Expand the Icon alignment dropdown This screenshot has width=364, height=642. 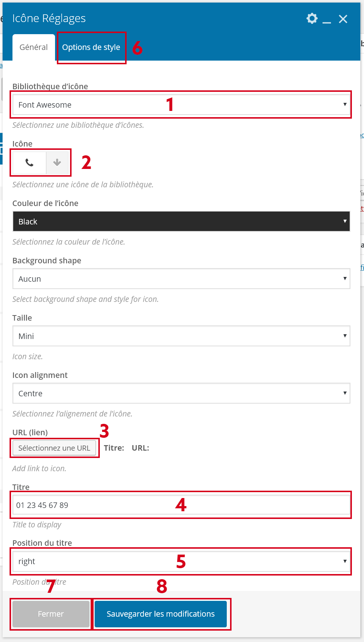pos(181,393)
